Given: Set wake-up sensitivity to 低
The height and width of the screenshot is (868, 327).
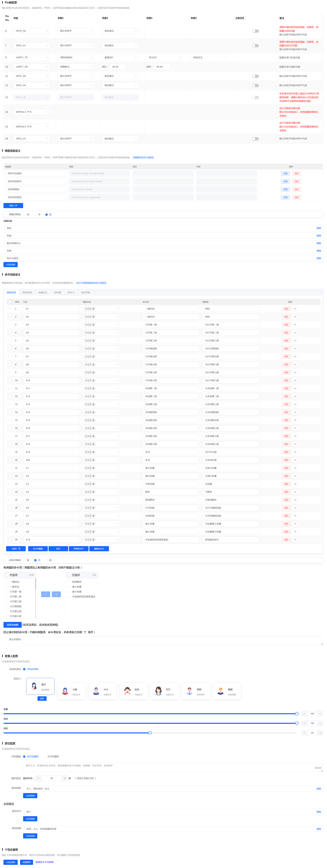Looking at the screenshot, I should click(27, 214).
